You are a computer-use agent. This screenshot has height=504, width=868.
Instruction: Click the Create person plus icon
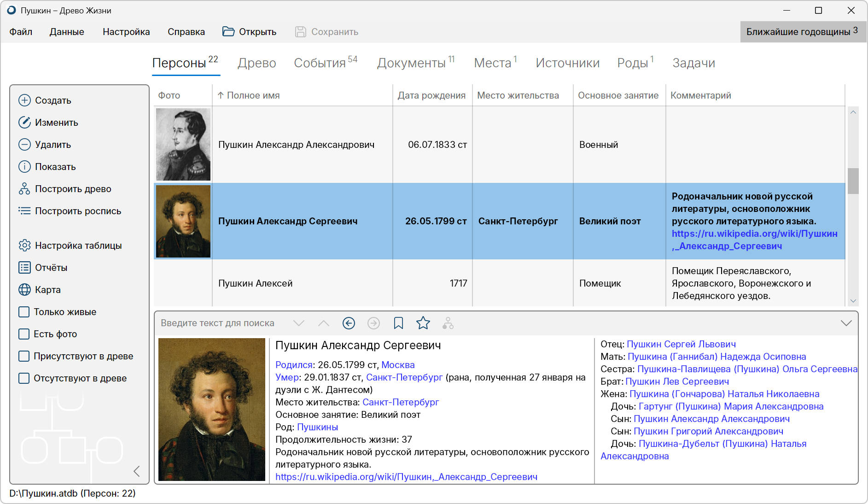point(24,100)
